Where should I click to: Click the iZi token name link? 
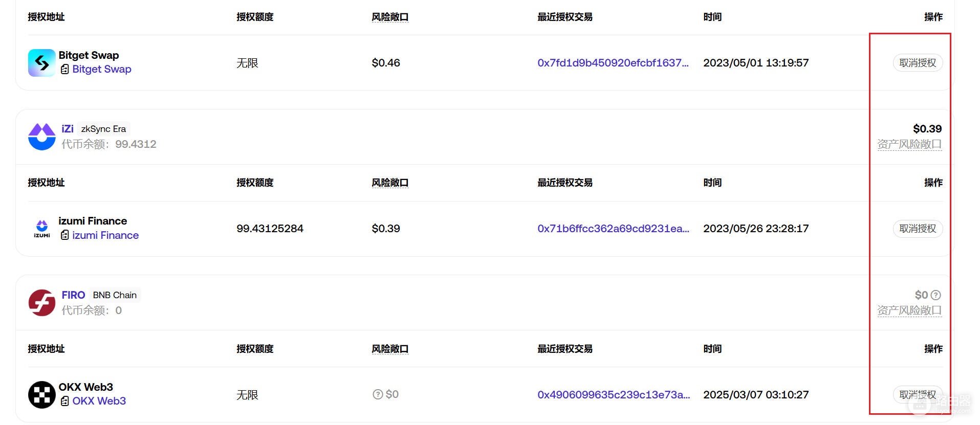[x=68, y=129]
